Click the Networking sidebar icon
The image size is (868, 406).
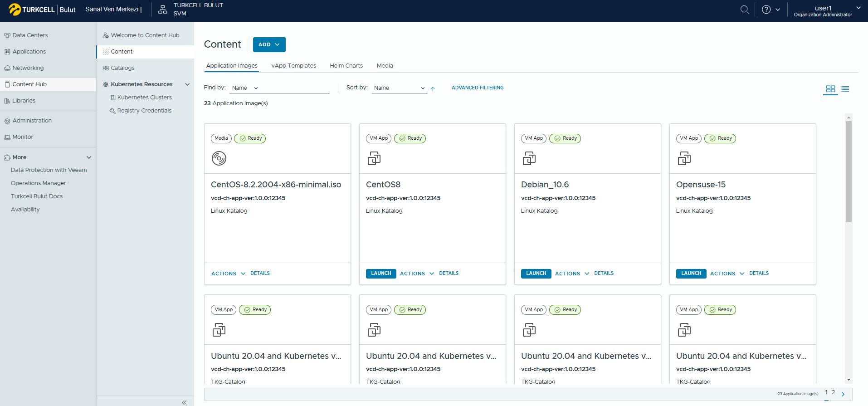pyautogui.click(x=7, y=68)
